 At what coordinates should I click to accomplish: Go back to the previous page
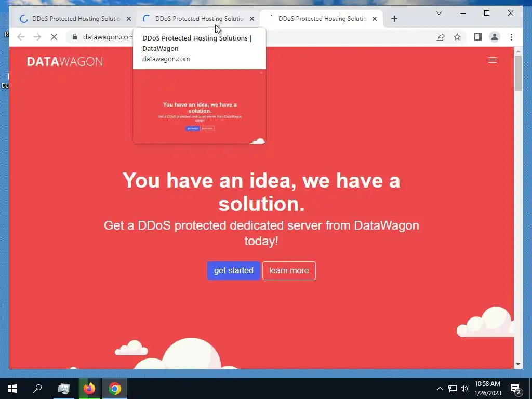click(x=21, y=37)
